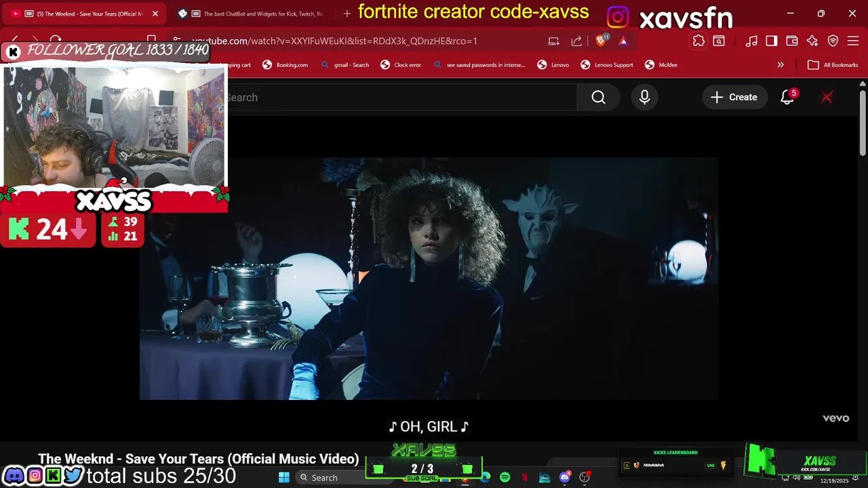Open OBS Studio from the taskbar
The width and height of the screenshot is (868, 488).
coord(585,477)
